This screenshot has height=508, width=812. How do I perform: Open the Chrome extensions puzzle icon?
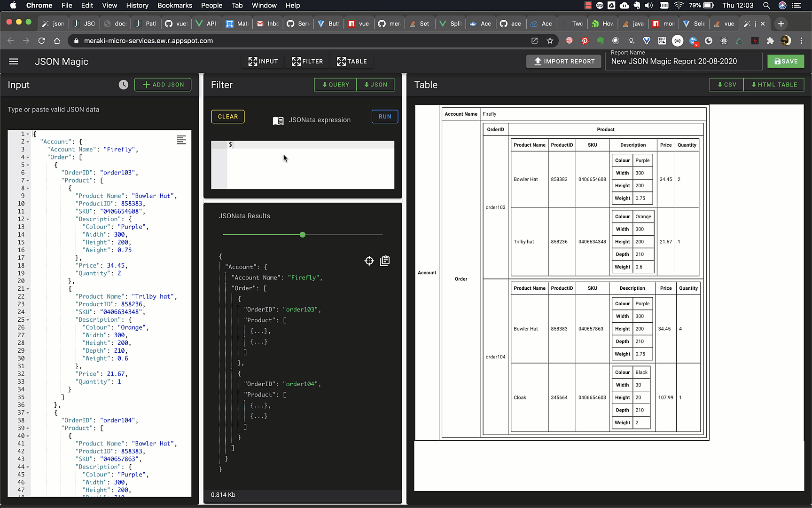point(770,41)
